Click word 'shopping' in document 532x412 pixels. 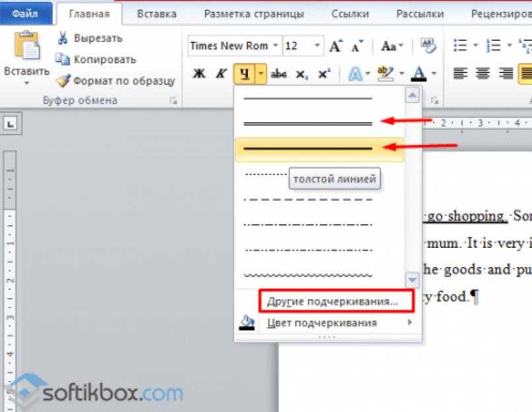477,216
